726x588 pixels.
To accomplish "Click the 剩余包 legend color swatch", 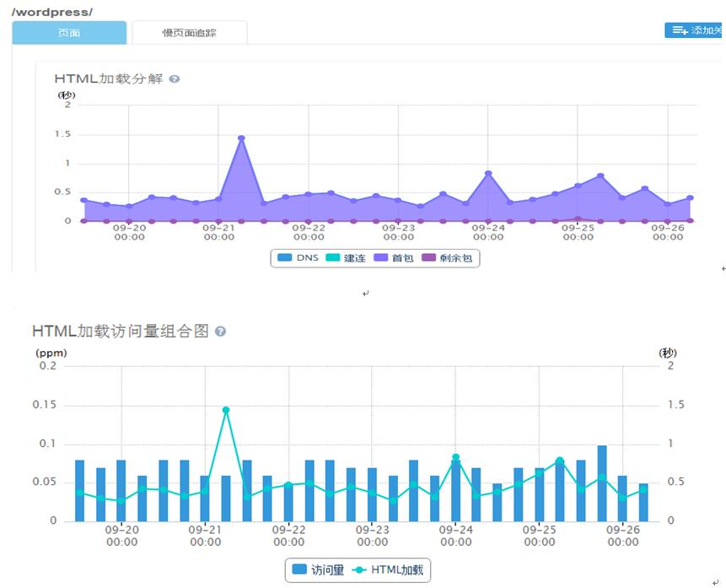I will (x=429, y=258).
